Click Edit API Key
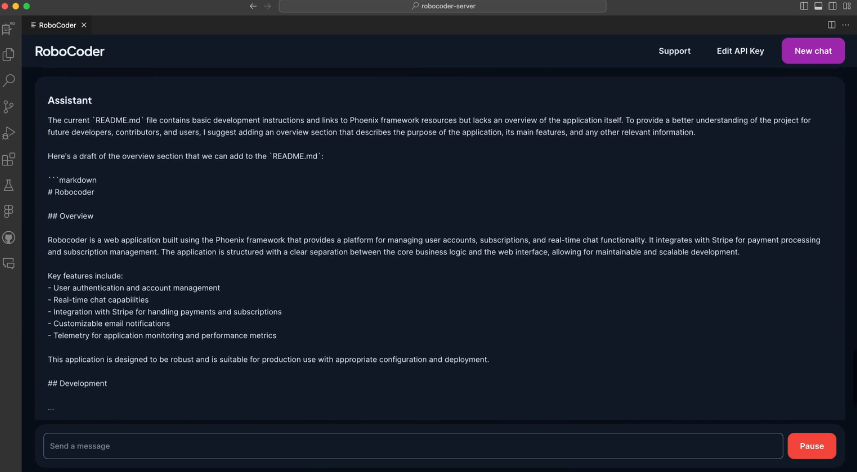Viewport: 857px width, 472px height. coord(740,51)
